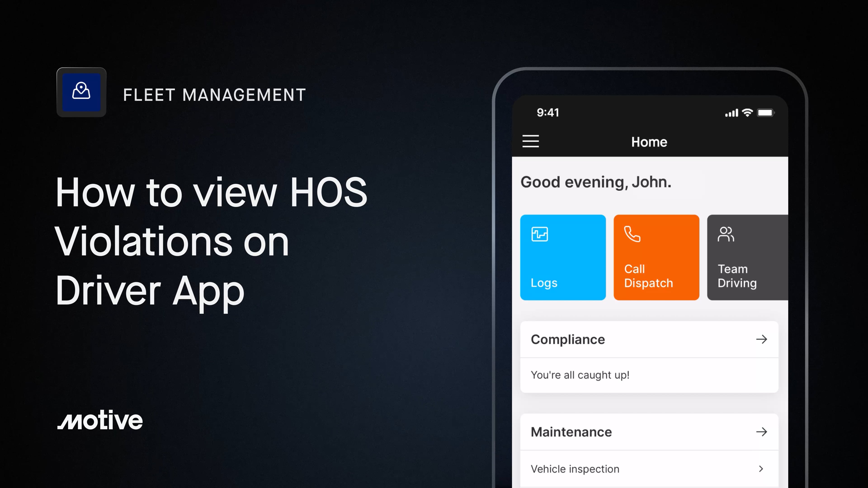Open Compliance section via its arrow

pos(762,339)
